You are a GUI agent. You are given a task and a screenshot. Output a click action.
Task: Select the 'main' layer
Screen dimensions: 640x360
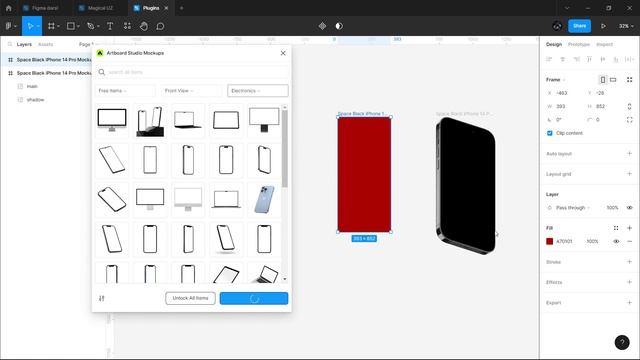click(32, 86)
